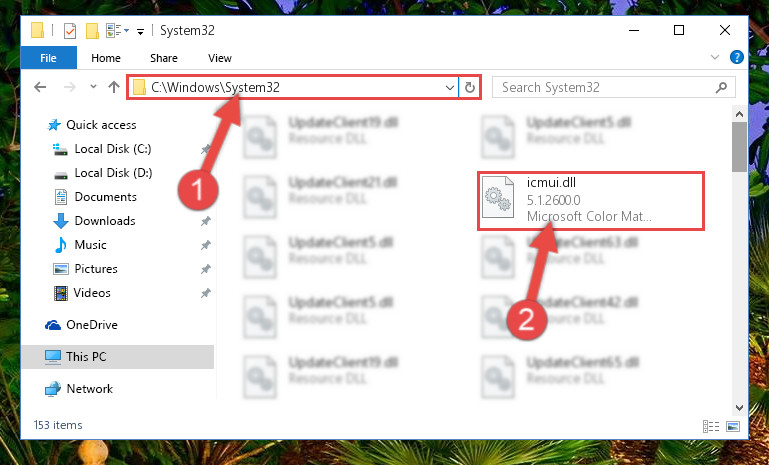Open the Help question mark icon

coord(737,57)
